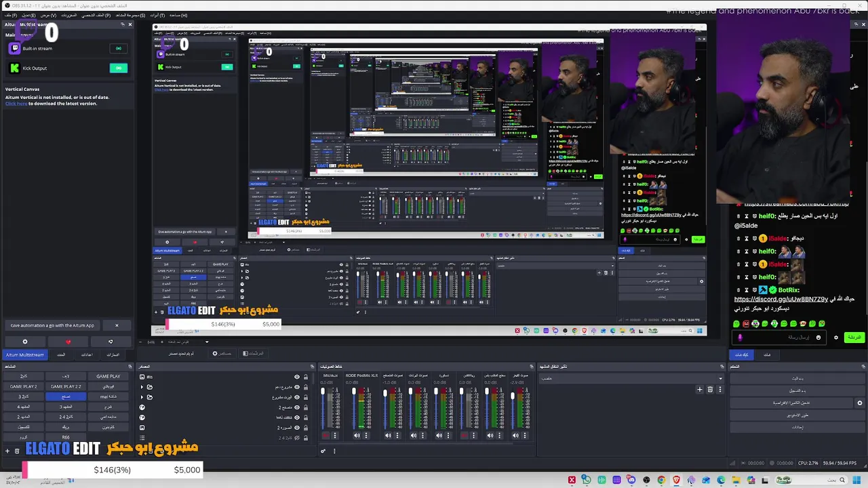The height and width of the screenshot is (488, 868).
Task: Open RODE PodMic XLR channel options menu
Action: (x=366, y=436)
